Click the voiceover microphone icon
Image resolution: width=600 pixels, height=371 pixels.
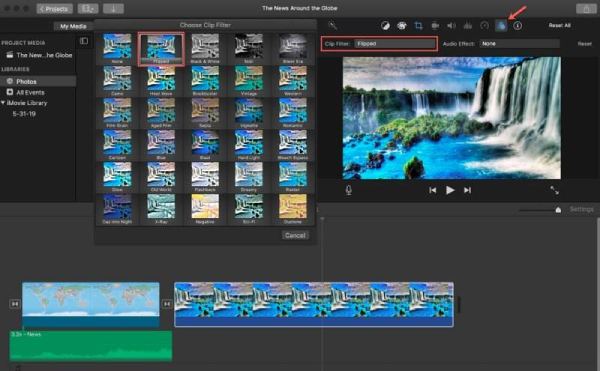[x=349, y=190]
